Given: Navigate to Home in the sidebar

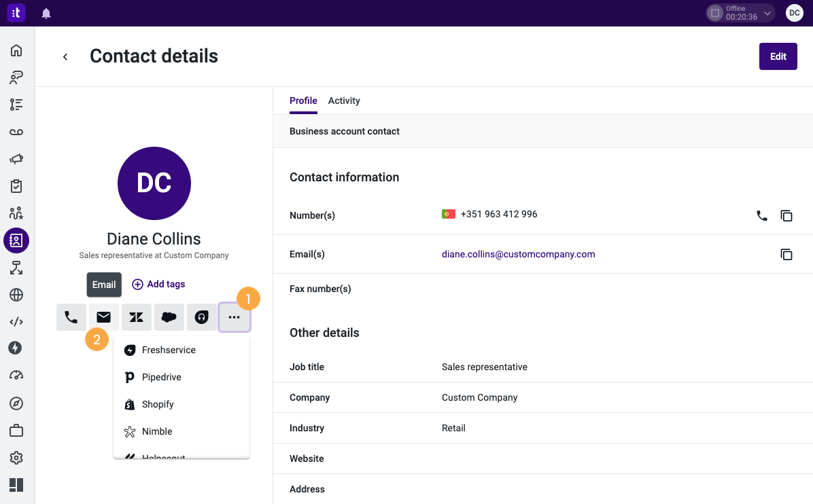Looking at the screenshot, I should click(16, 50).
